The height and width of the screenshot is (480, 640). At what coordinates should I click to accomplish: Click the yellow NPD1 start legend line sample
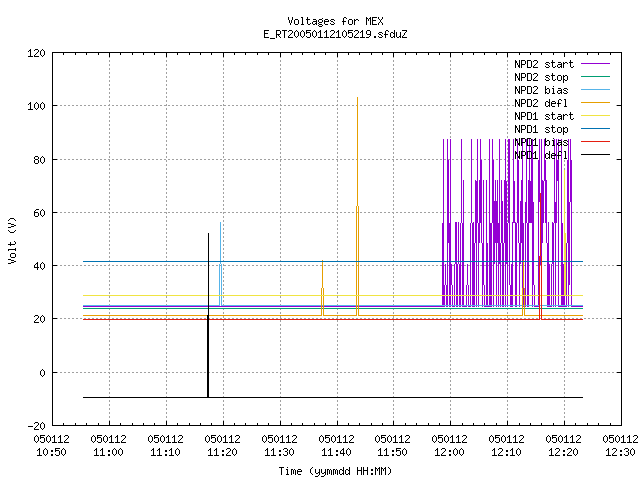pos(595,116)
